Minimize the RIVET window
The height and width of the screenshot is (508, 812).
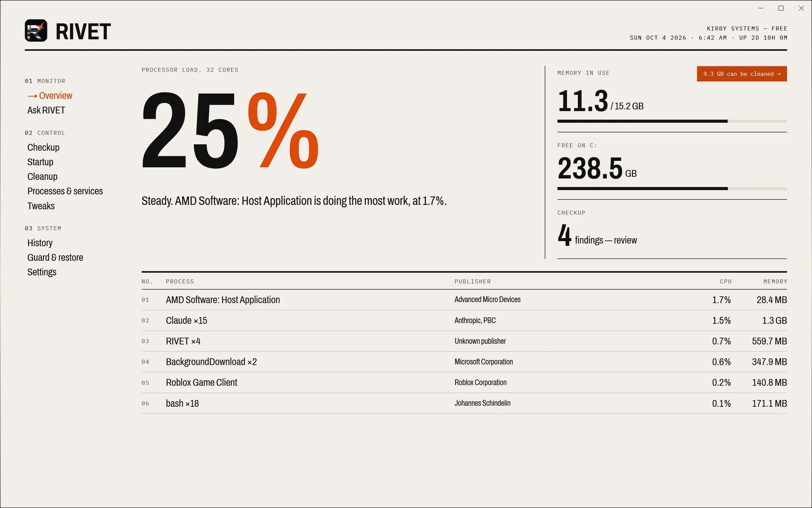tap(760, 8)
